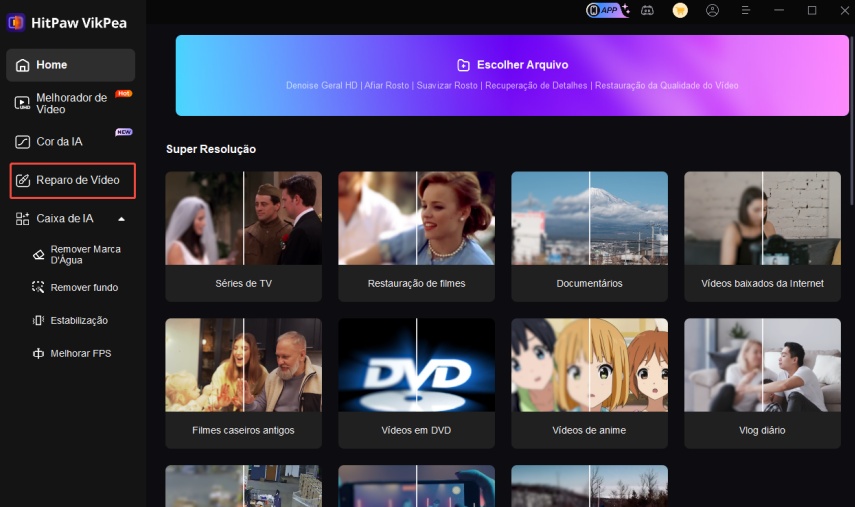The image size is (855, 507).
Task: Click the Caixa de IA toolbox label
Action: pos(65,219)
